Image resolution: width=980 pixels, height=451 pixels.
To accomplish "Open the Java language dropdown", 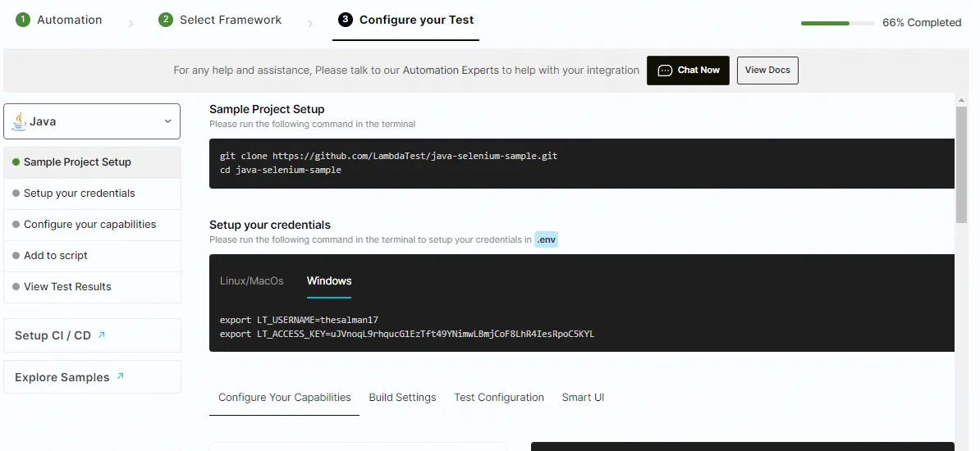I will (92, 121).
